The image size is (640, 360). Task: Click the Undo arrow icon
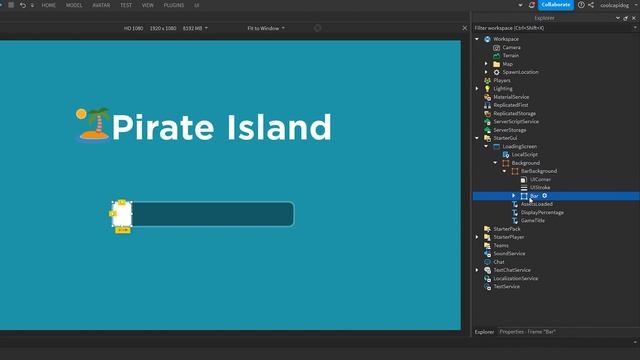[x=23, y=5]
